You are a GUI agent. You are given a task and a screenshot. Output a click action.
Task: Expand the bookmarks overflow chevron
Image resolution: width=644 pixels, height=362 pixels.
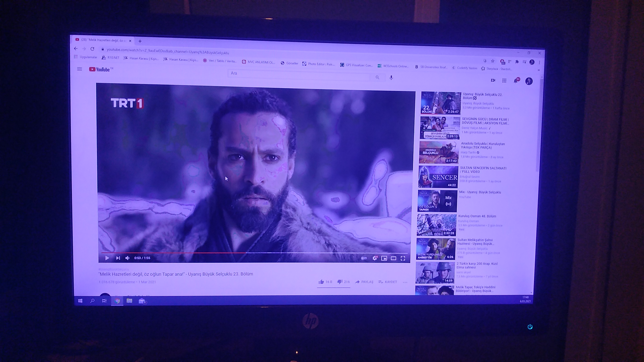[539, 70]
